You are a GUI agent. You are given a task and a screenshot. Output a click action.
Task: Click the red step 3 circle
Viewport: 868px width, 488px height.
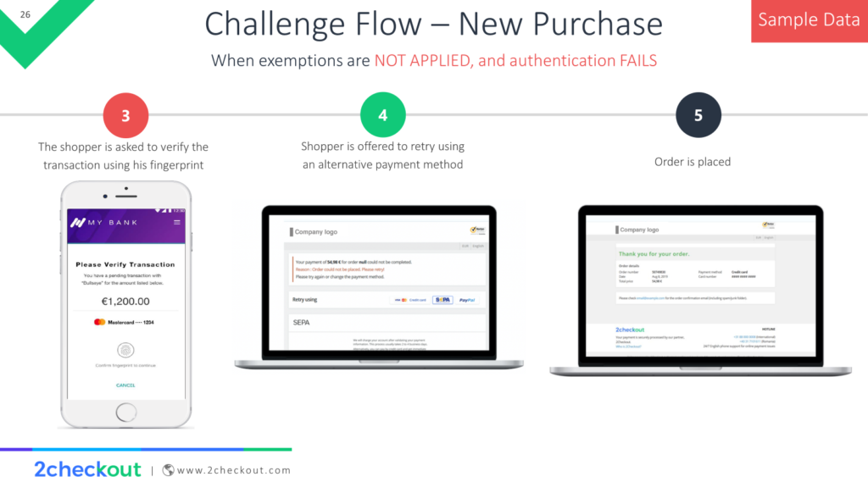(x=125, y=115)
